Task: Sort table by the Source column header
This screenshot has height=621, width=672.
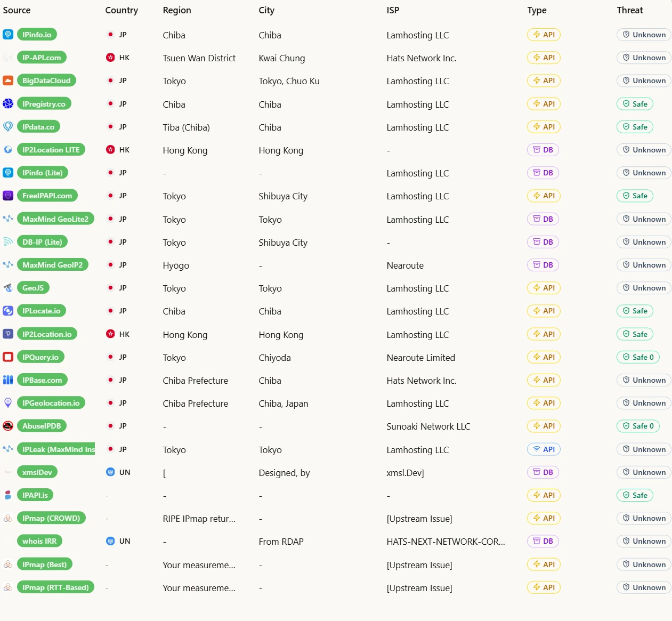Action: tap(17, 10)
